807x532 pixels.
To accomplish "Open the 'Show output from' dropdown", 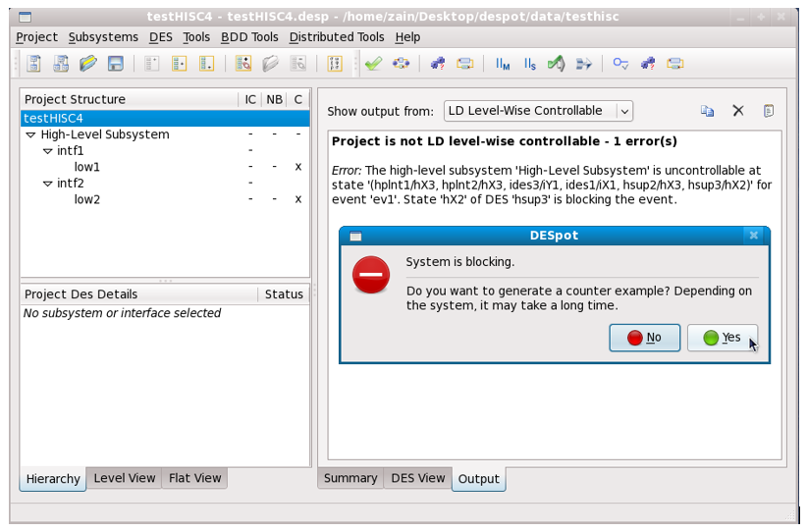I will pyautogui.click(x=538, y=111).
